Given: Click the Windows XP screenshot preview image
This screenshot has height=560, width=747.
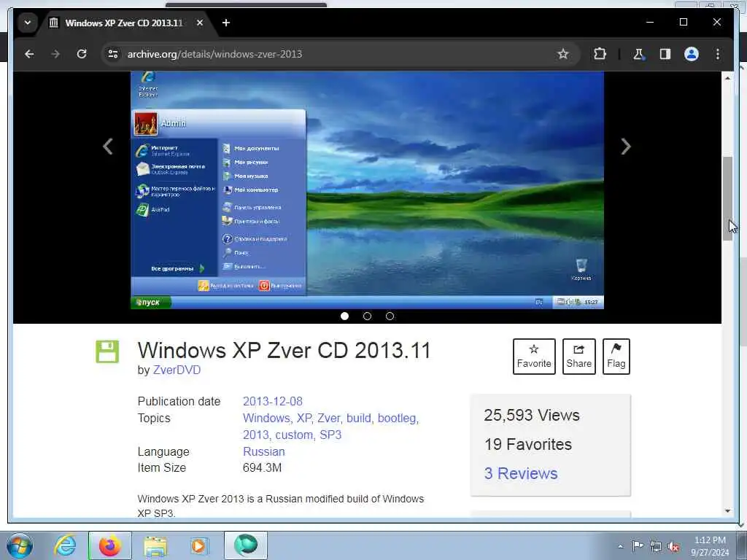Looking at the screenshot, I should pos(367,190).
